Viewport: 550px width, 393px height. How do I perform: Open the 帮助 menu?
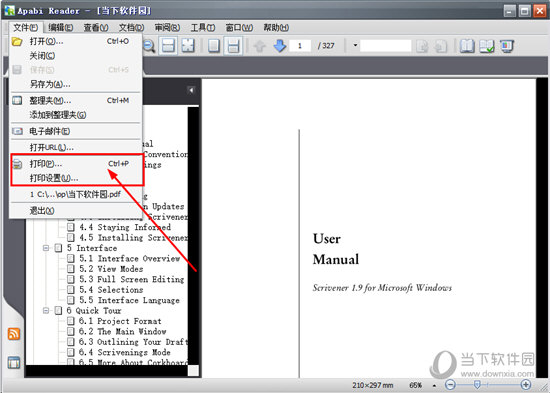tap(276, 27)
